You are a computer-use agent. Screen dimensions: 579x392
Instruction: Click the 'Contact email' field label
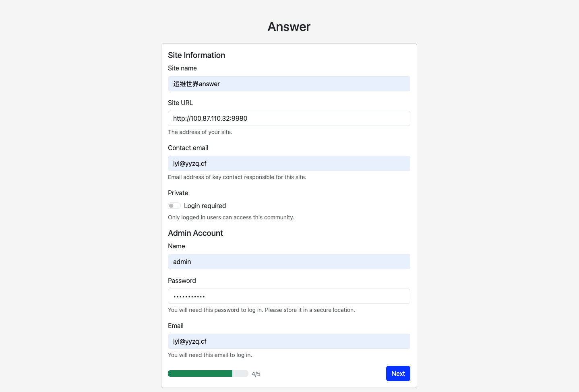[x=188, y=148]
